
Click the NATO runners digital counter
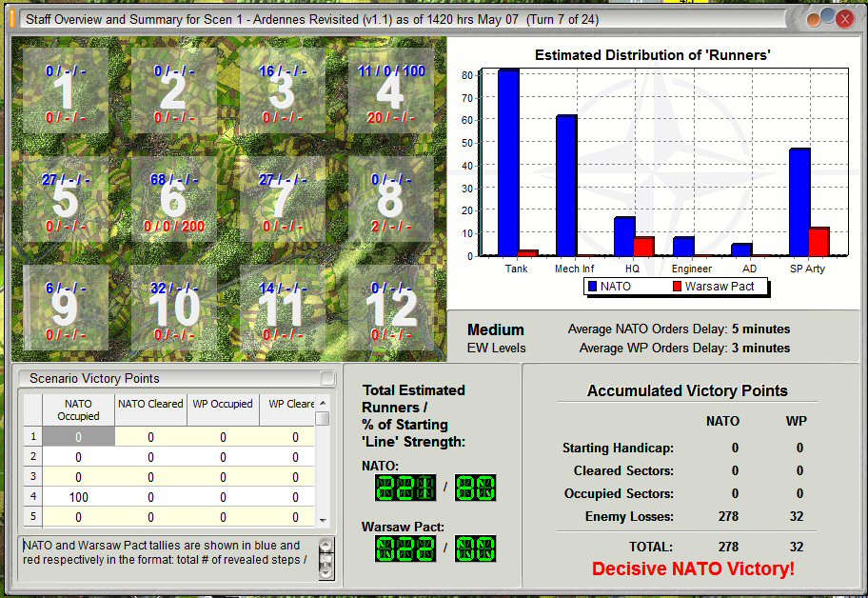[405, 488]
